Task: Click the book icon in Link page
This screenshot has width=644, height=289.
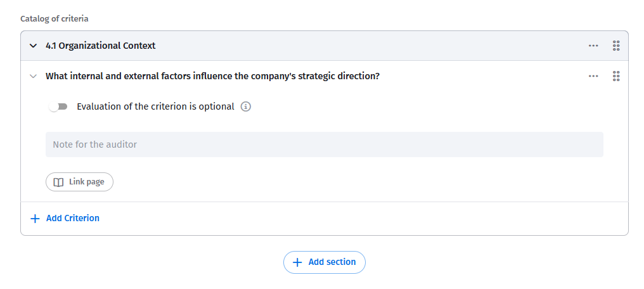Action: point(59,183)
